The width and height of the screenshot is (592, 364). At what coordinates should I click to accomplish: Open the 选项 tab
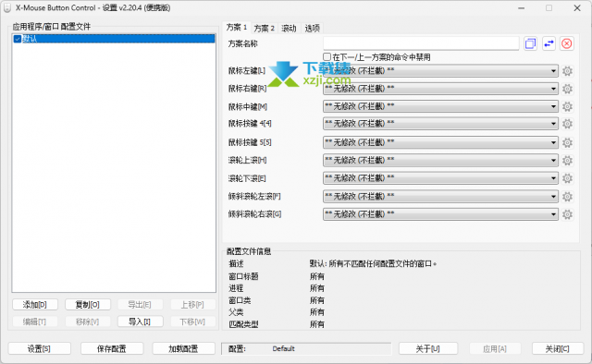click(x=313, y=29)
